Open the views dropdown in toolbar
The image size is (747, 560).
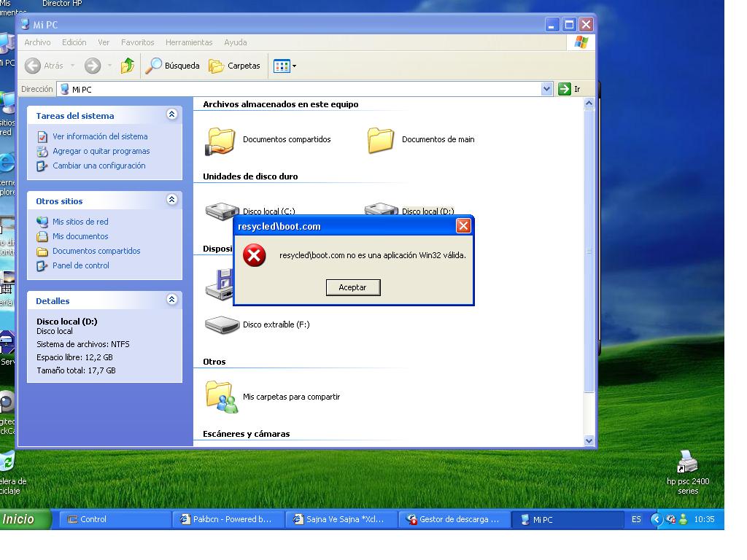pyautogui.click(x=285, y=66)
